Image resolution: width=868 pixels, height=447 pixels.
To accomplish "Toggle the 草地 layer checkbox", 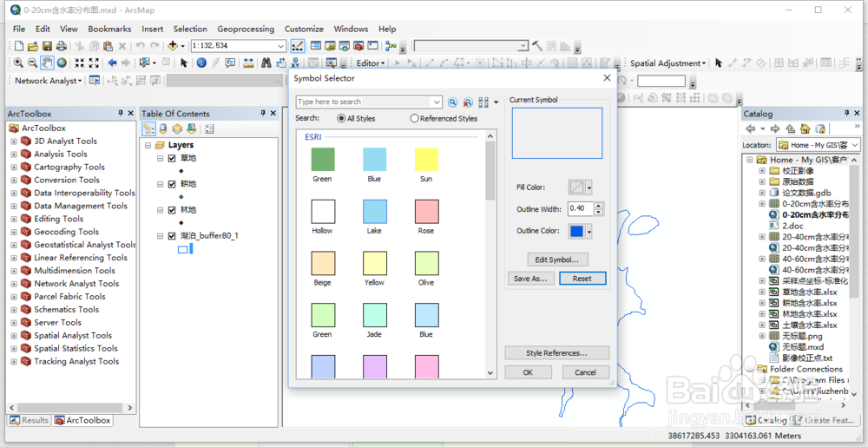I will click(x=172, y=158).
